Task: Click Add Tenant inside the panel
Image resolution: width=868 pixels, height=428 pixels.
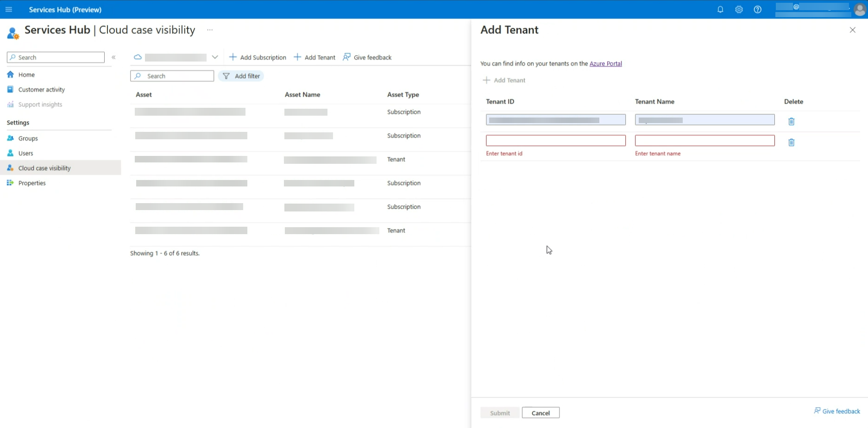Action: pyautogui.click(x=504, y=80)
